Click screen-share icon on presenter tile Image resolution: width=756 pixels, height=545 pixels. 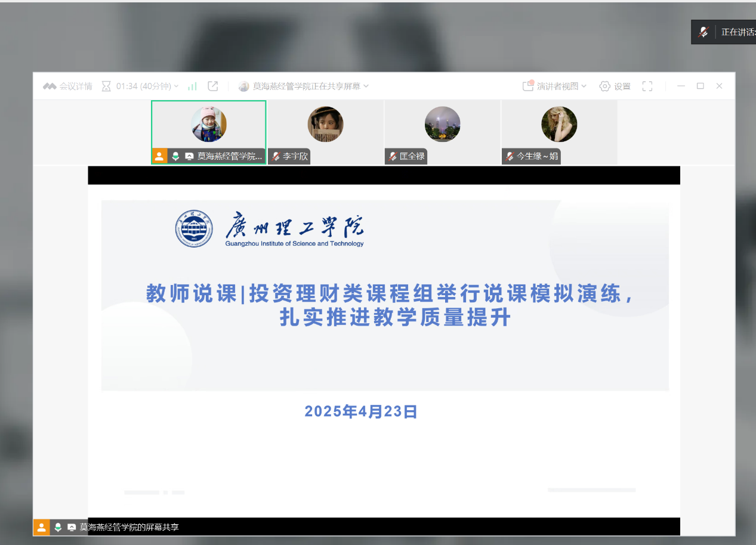(189, 156)
